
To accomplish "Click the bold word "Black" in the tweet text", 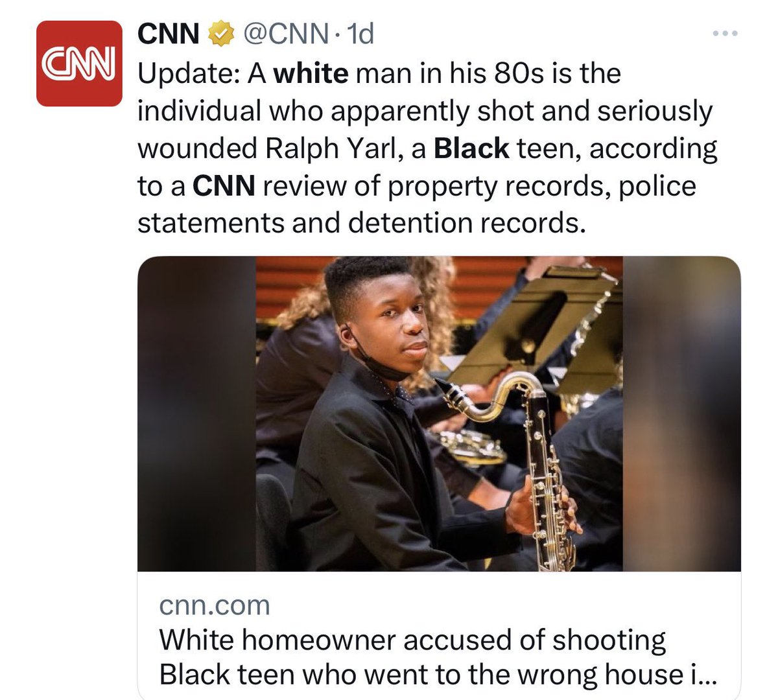I will coord(471,148).
